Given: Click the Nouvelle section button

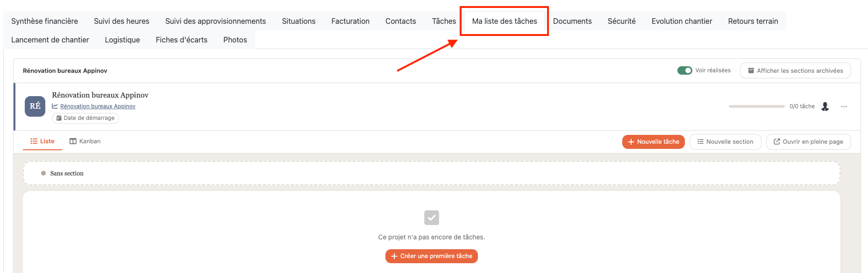Looking at the screenshot, I should coord(726,142).
